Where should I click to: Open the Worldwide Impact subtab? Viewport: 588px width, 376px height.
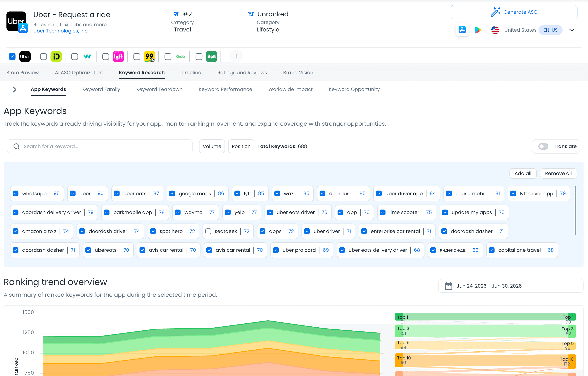[290, 89]
